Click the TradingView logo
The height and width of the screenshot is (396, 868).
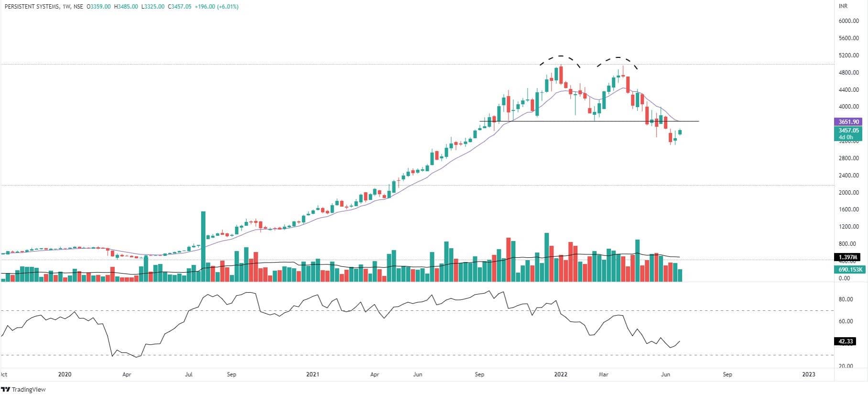coord(24,389)
